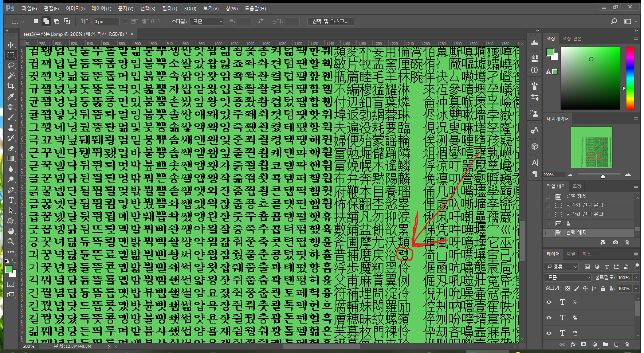Set history brush source beside the 칠 state

click(x=548, y=224)
